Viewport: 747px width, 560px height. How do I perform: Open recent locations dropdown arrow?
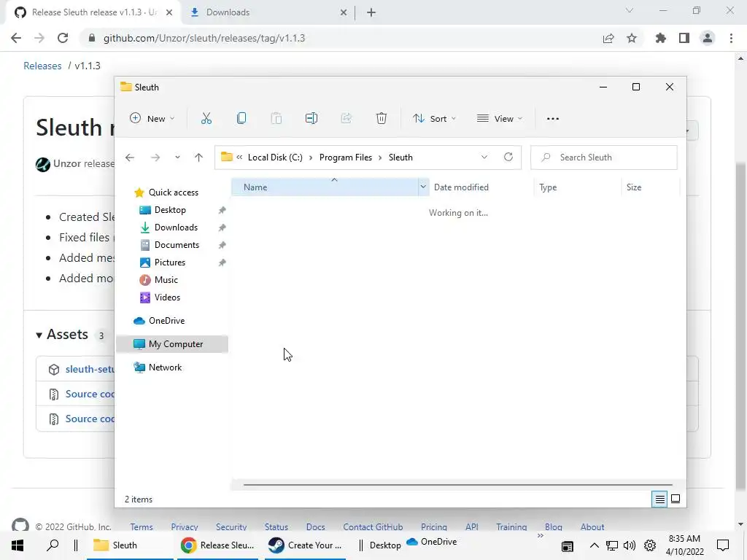177,157
